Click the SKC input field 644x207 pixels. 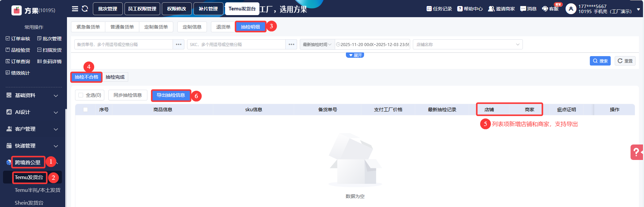(x=236, y=44)
